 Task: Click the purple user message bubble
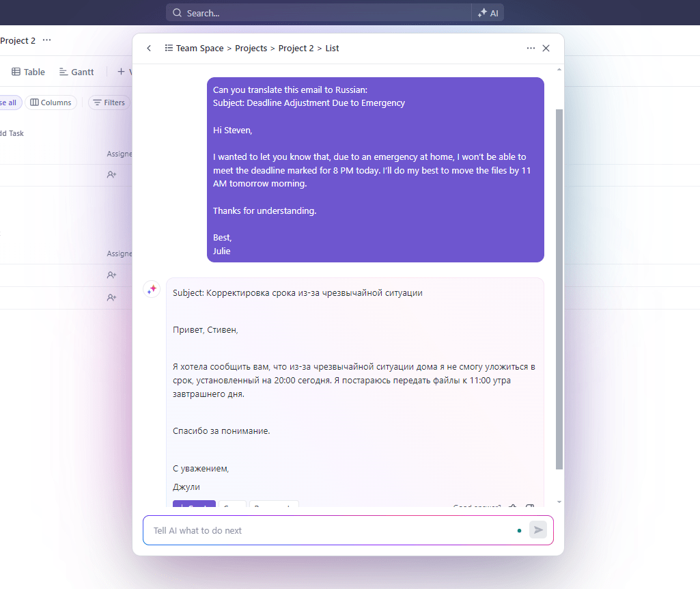point(376,169)
